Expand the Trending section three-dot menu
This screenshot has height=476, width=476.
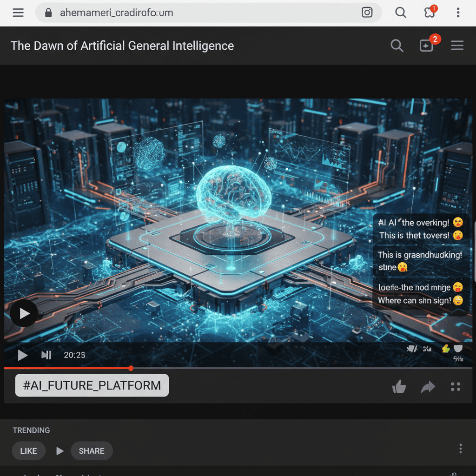460,449
